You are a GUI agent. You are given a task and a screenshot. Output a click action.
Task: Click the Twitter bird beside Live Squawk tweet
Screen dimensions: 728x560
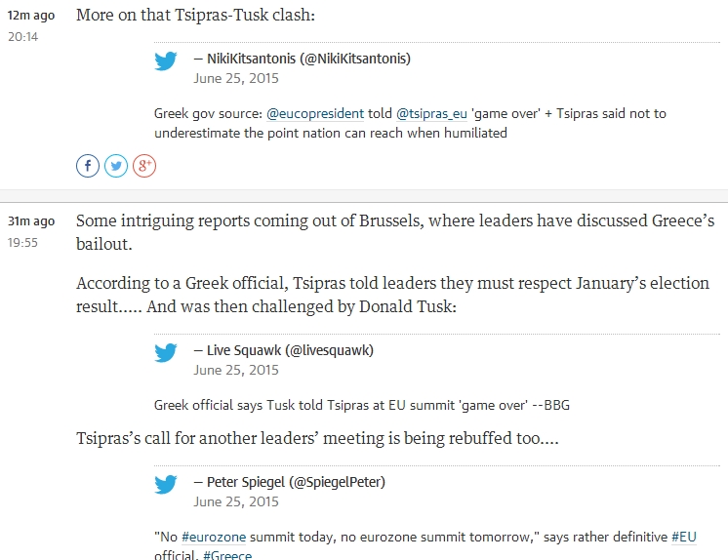pyautogui.click(x=166, y=352)
